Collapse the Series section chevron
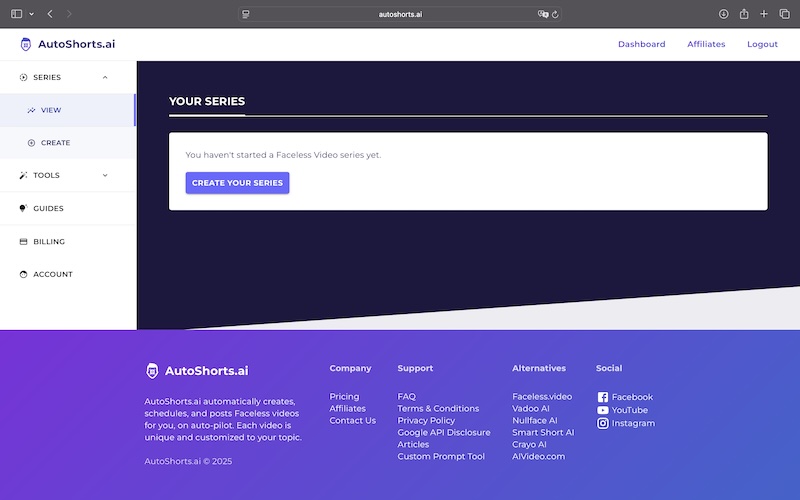Screen dimensions: 800x500 coord(105,78)
